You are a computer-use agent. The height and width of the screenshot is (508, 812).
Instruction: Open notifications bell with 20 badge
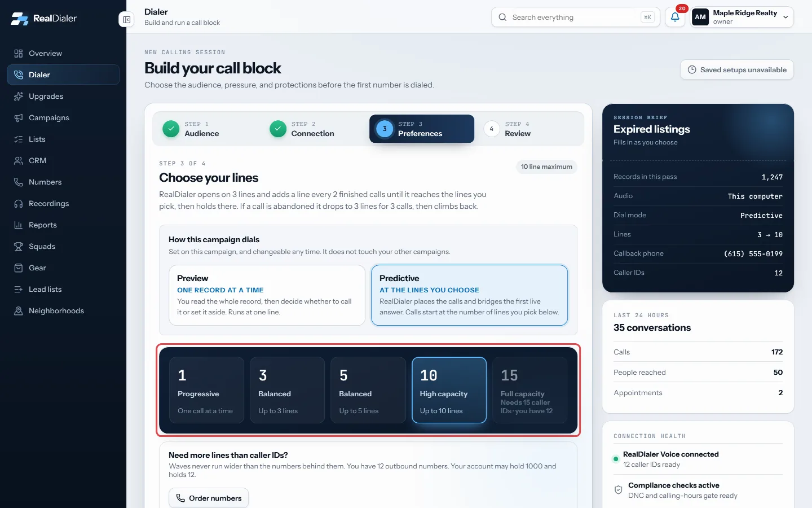[675, 17]
